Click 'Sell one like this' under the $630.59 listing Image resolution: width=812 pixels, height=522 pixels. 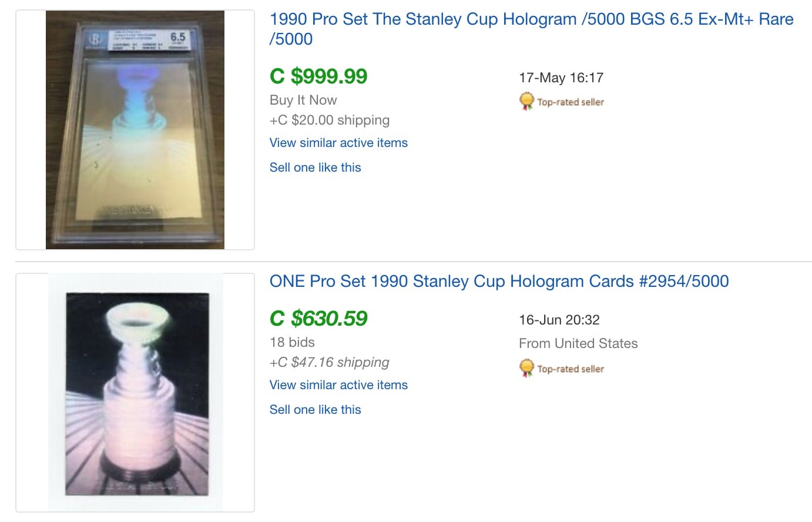pos(315,410)
